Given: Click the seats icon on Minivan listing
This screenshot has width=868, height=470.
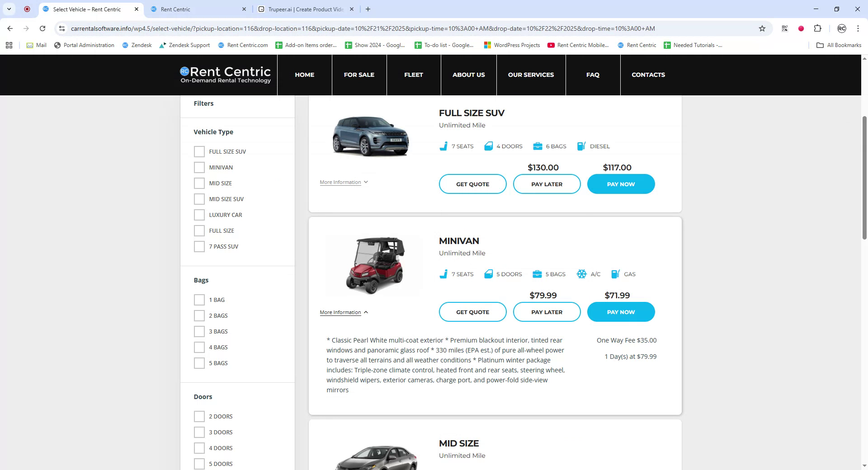Looking at the screenshot, I should click(x=443, y=274).
